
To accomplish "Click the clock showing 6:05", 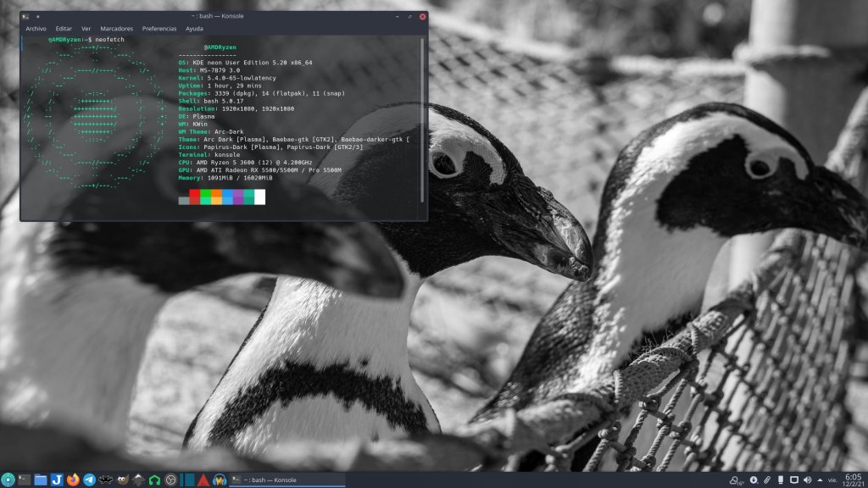I will pos(852,480).
